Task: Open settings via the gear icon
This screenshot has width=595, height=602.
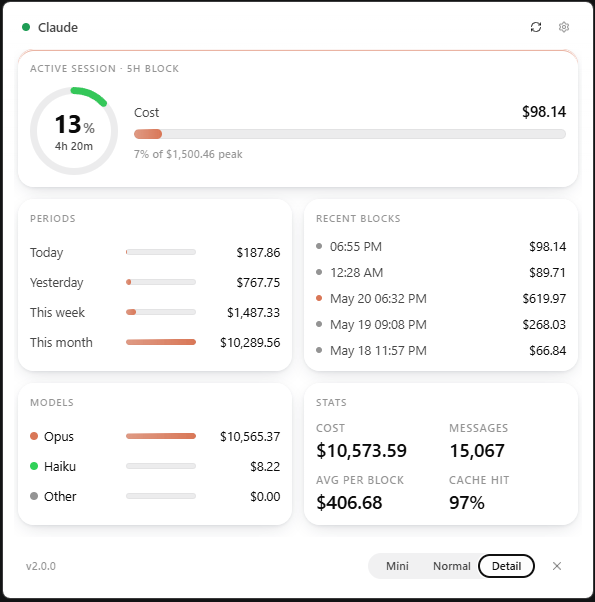Action: 564,27
